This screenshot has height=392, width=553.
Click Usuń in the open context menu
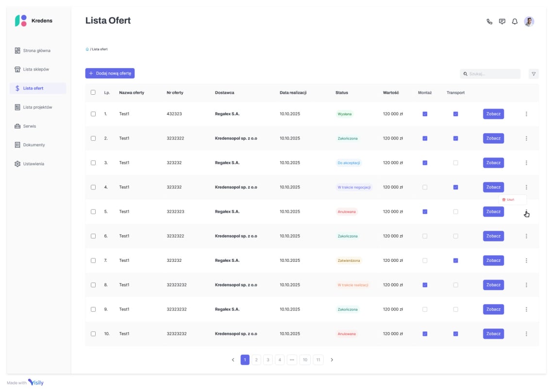(x=509, y=199)
